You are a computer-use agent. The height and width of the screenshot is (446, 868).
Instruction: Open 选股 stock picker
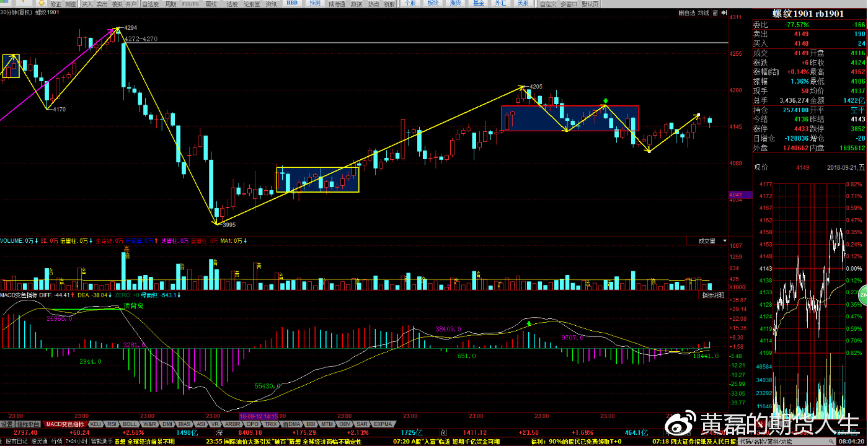point(232,4)
